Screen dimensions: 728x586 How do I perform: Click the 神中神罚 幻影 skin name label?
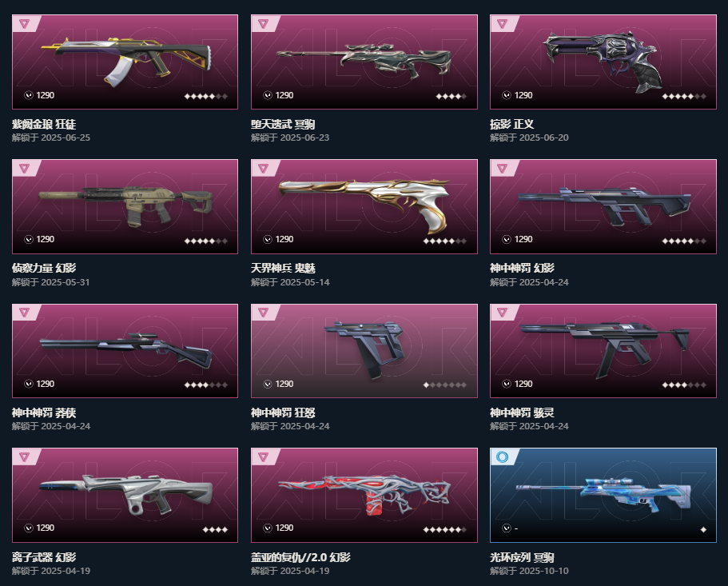click(x=522, y=269)
